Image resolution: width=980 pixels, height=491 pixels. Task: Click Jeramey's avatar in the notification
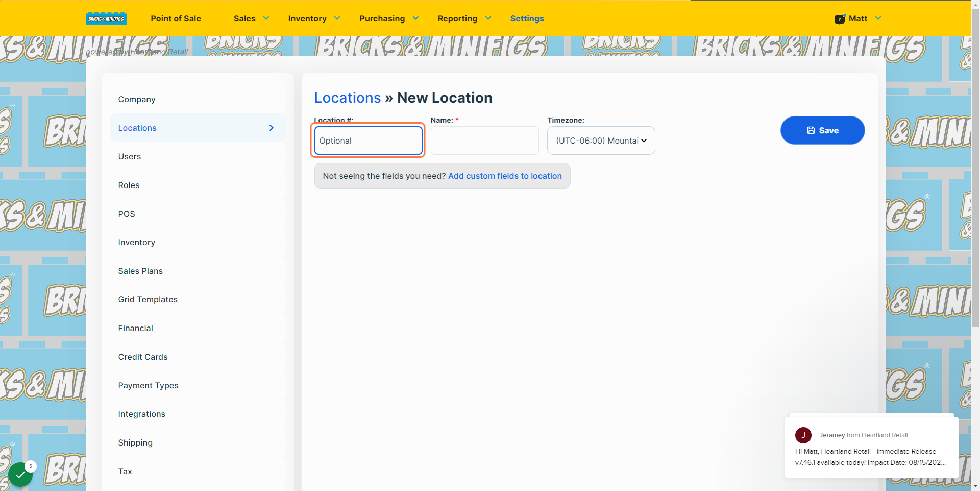[x=803, y=435]
